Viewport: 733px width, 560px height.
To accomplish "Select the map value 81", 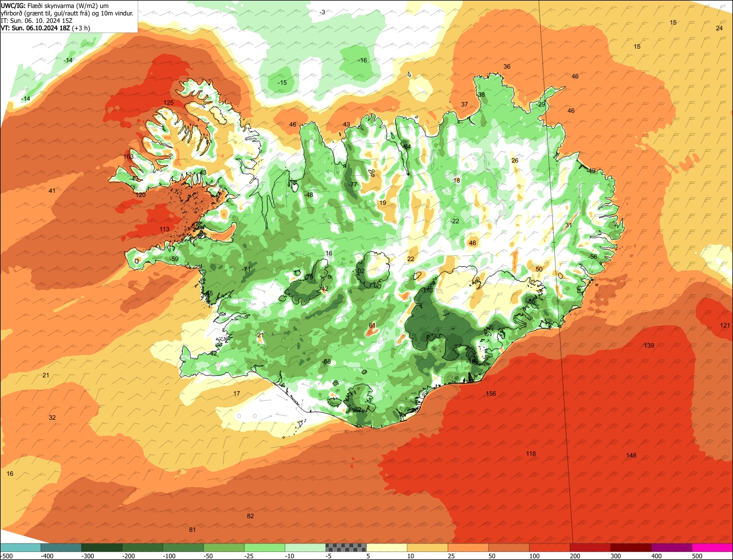I will click(x=192, y=530).
